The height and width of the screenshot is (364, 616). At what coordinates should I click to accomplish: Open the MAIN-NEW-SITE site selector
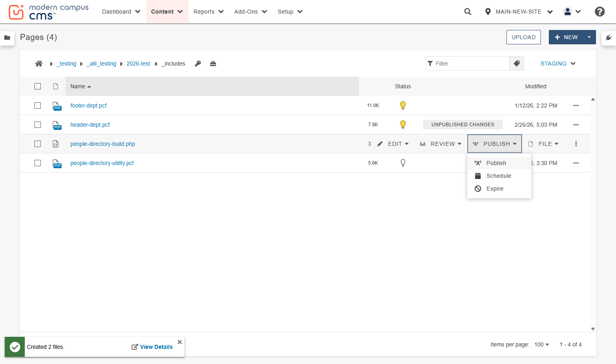click(518, 12)
